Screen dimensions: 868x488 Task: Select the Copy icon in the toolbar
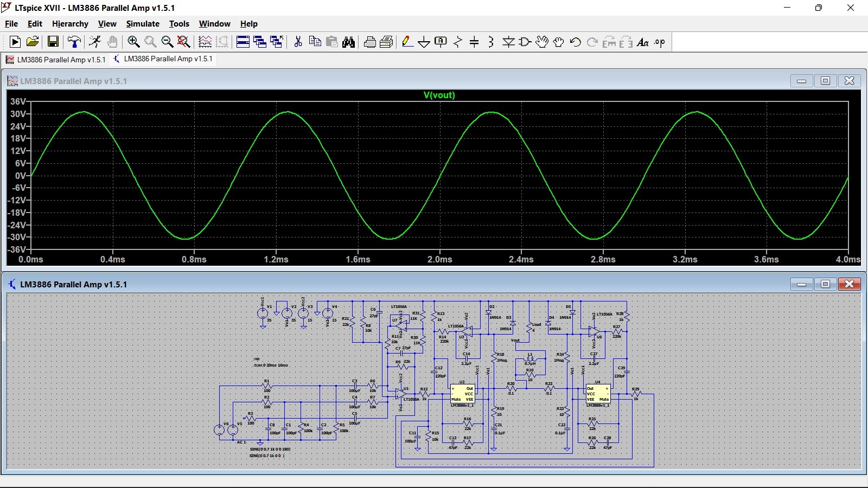point(315,42)
